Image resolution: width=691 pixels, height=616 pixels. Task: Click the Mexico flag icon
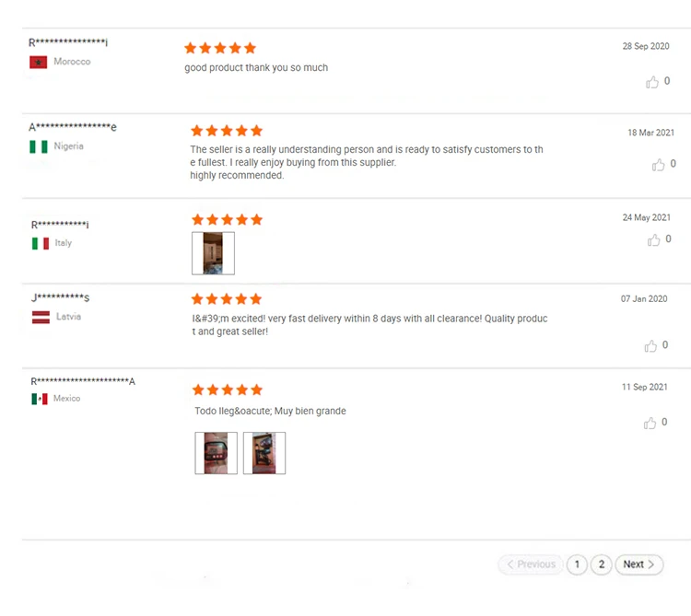(x=40, y=399)
